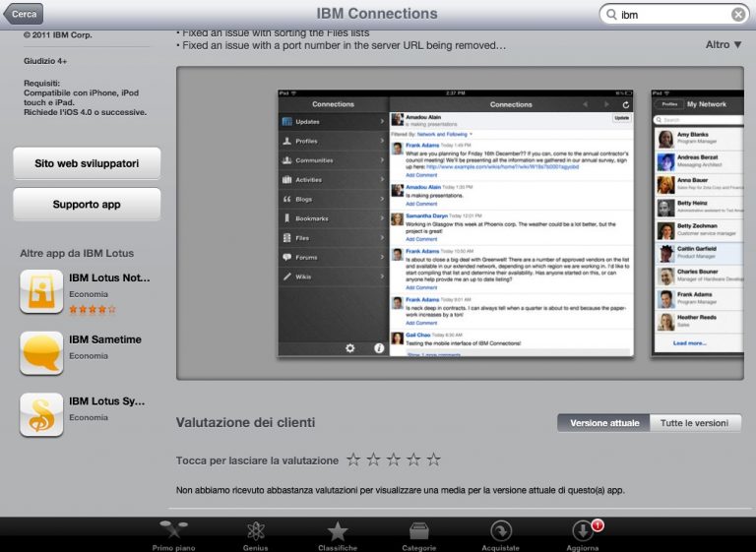Open Supporto app
The width and height of the screenshot is (756, 552).
87,205
